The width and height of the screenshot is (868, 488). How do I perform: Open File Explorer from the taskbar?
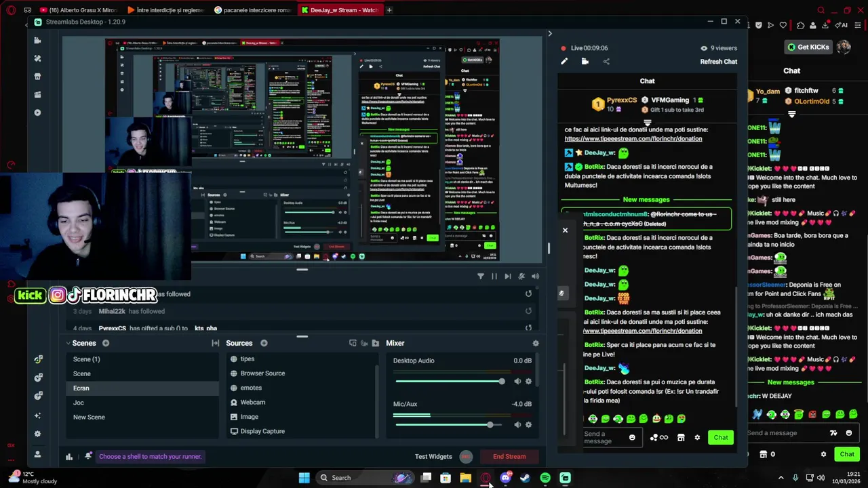click(465, 478)
